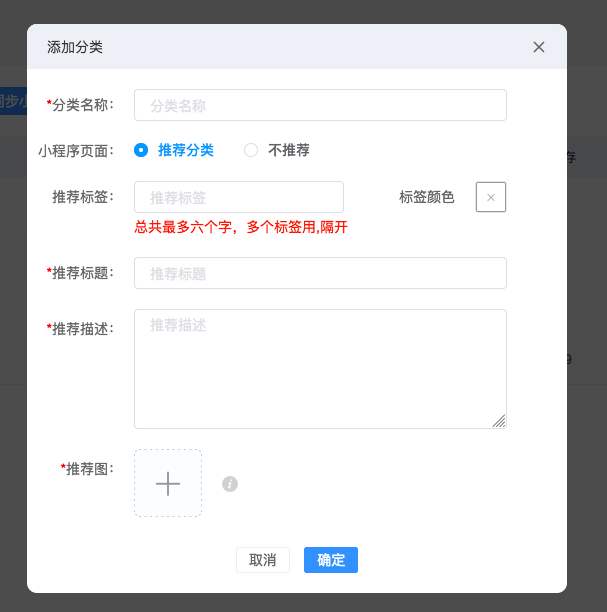
Task: Focus the 推荐标题 input field
Action: (320, 273)
